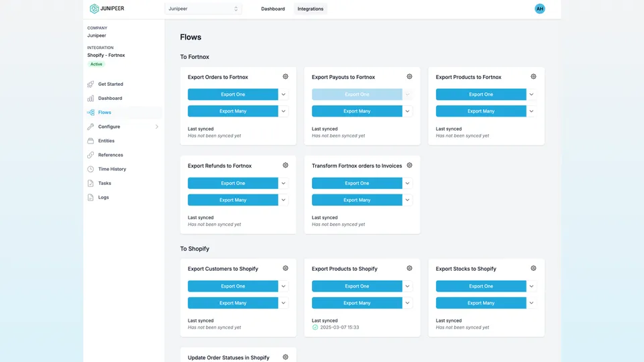Expand Export Many options for Orders to Fortnox
Screen dimensions: 644x362
(x=283, y=111)
